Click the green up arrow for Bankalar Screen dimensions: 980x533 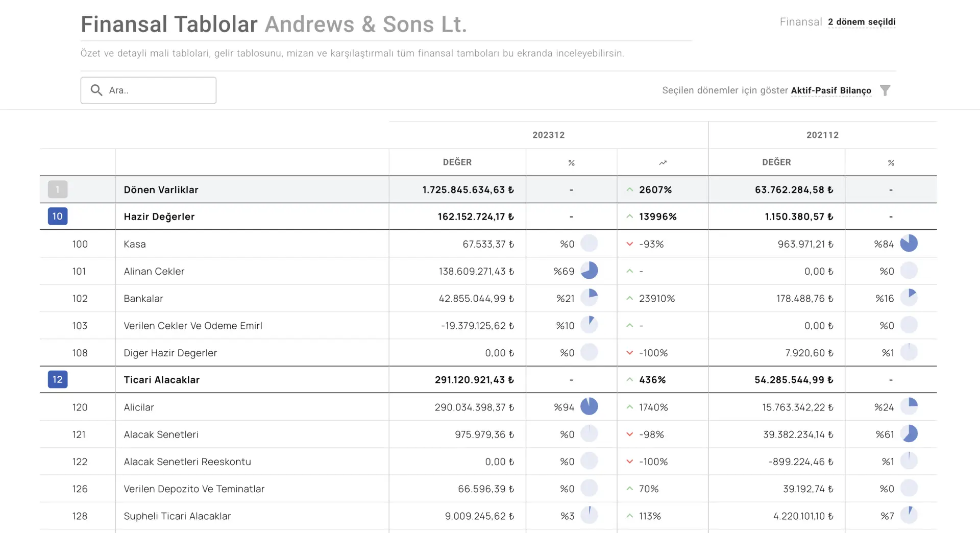pyautogui.click(x=629, y=298)
